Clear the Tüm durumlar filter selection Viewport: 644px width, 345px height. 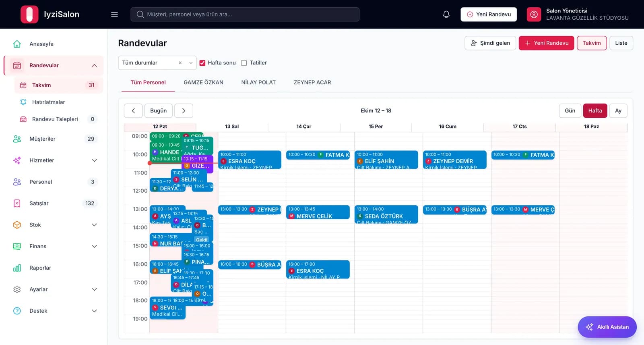point(180,63)
